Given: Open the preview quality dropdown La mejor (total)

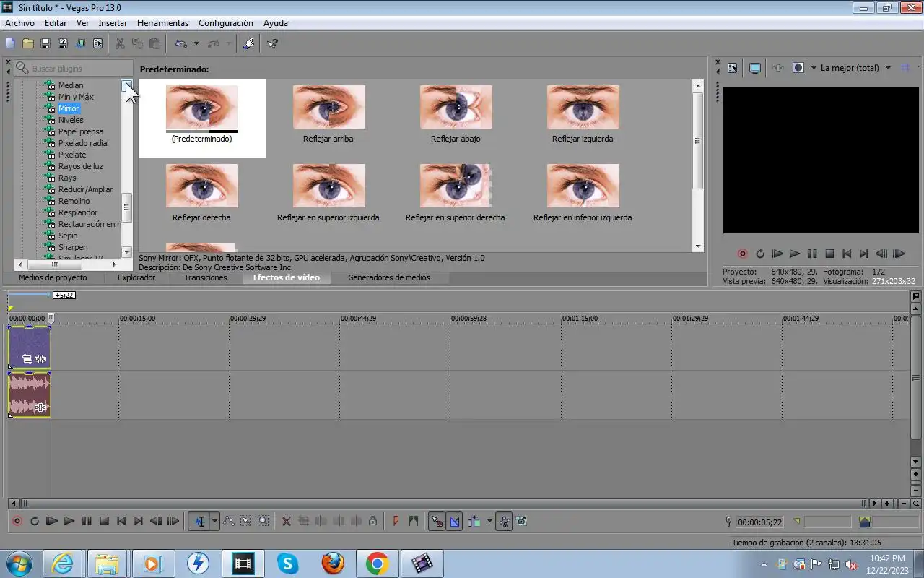Looking at the screenshot, I should (856, 68).
